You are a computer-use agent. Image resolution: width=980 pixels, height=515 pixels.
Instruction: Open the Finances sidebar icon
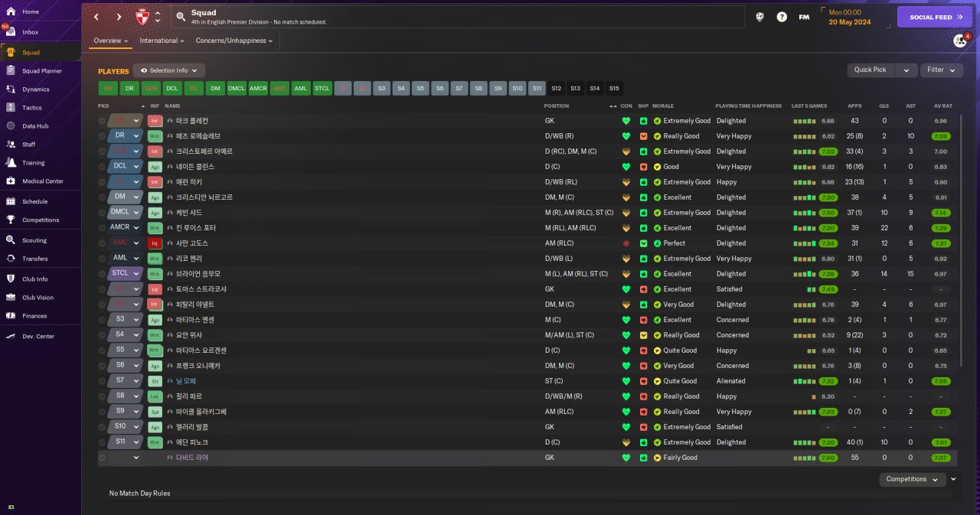[x=11, y=315]
